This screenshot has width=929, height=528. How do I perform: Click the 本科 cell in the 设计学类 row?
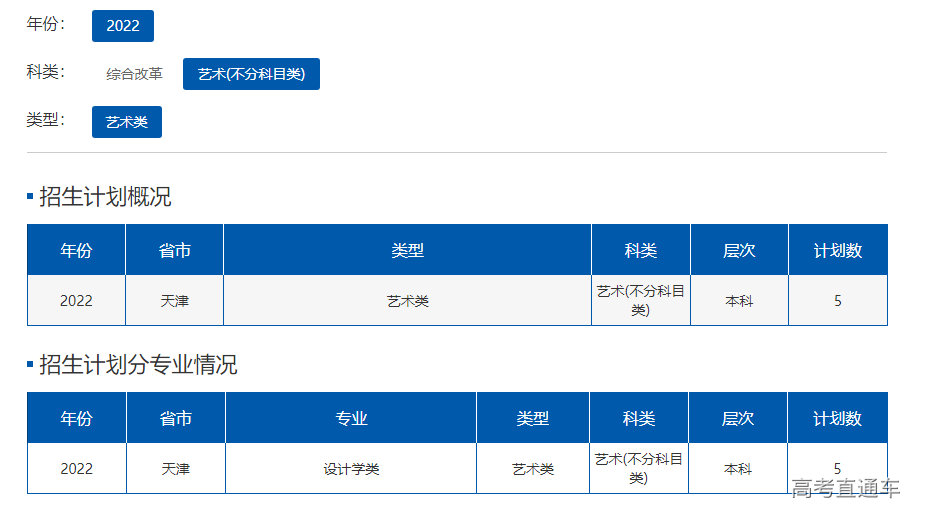[x=738, y=469]
